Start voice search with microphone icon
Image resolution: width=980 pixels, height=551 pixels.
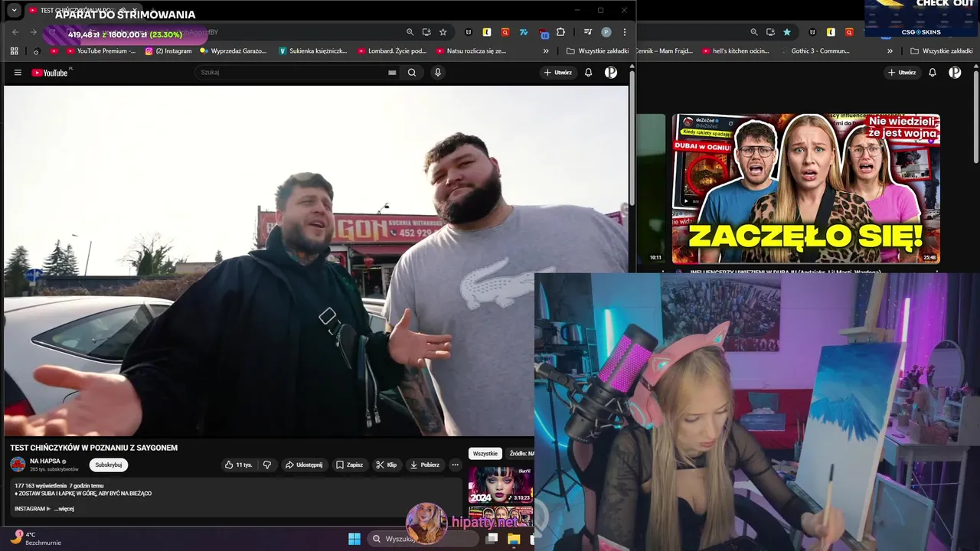coord(438,73)
